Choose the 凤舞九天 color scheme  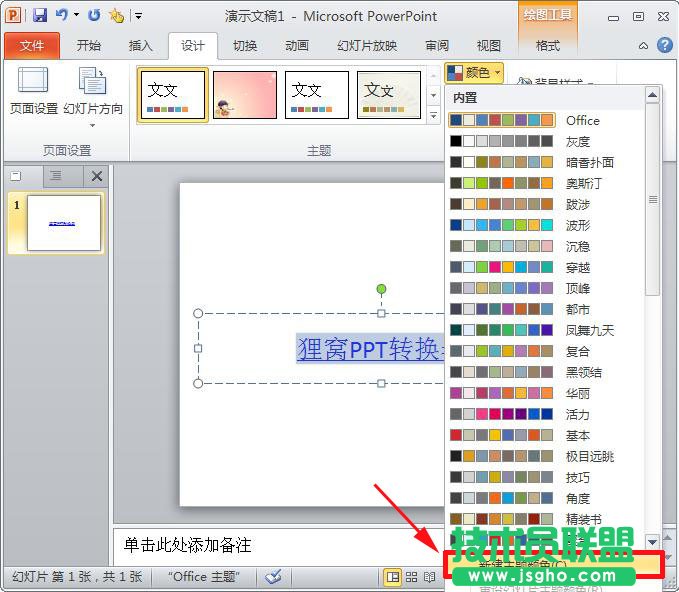click(x=546, y=330)
